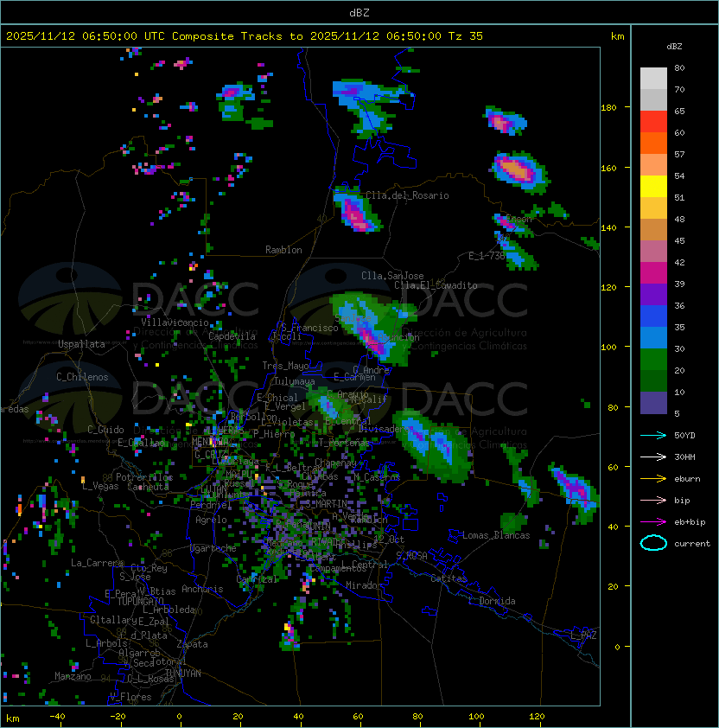This screenshot has width=719, height=728.
Task: Click the '180' tick on vertical km axis
Action: [x=608, y=107]
